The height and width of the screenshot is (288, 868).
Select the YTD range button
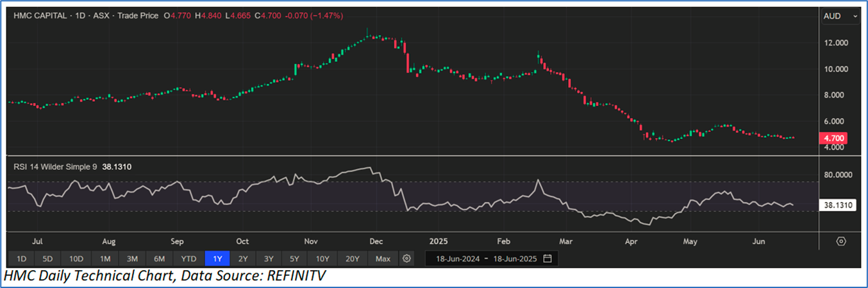pos(188,258)
